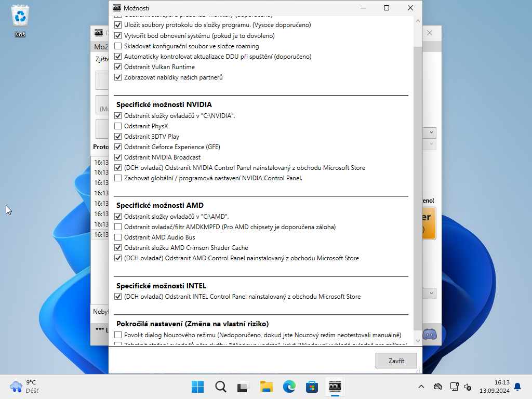Open the notification bell in the tray
Image resolution: width=532 pixels, height=399 pixels.
tap(517, 387)
